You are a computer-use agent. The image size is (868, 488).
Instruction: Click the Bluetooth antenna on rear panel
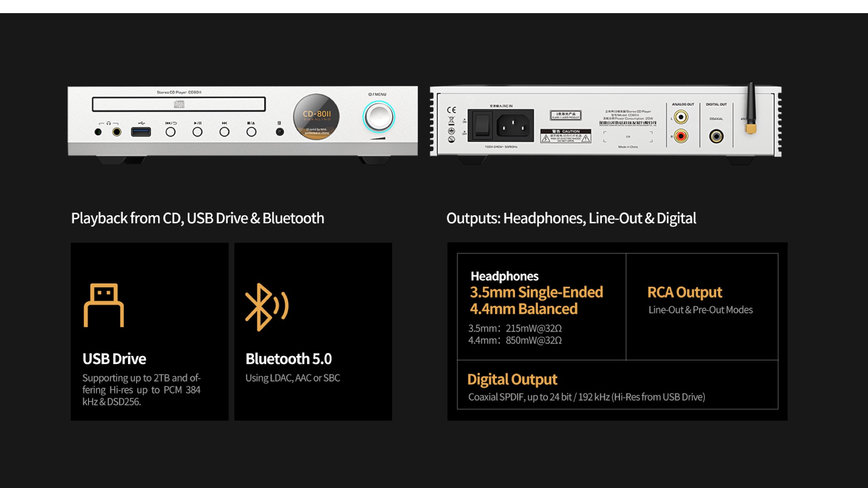click(x=751, y=108)
